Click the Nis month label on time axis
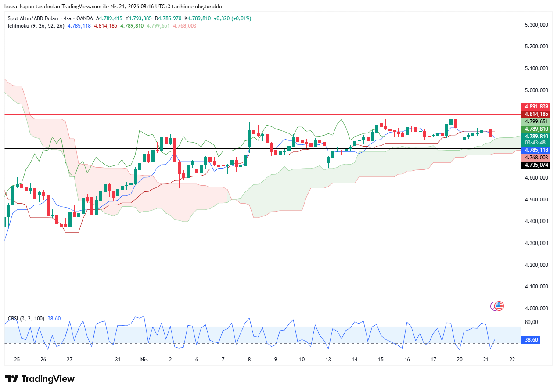The height and width of the screenshot is (392, 557). tap(144, 360)
